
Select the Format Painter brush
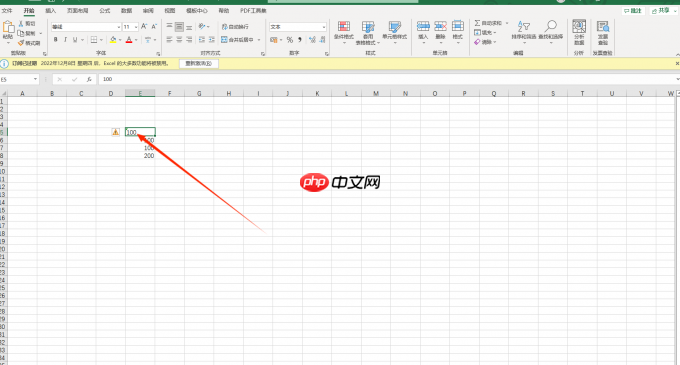tap(21, 43)
